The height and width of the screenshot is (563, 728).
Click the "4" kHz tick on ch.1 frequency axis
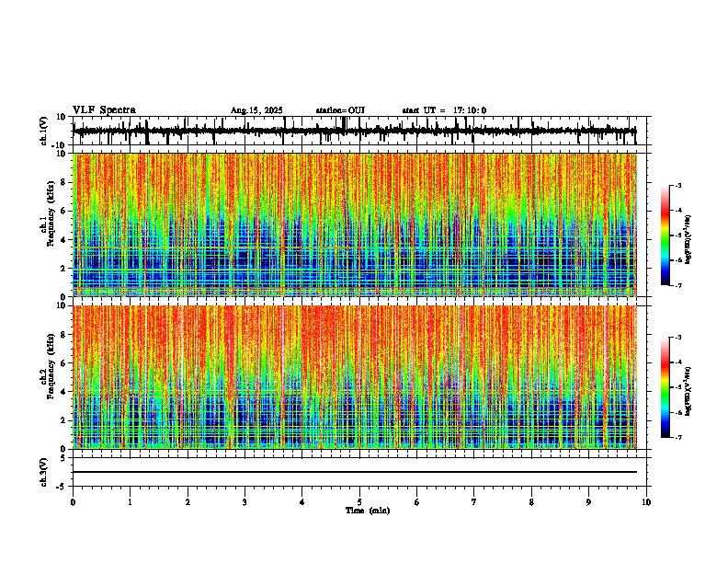(63, 240)
